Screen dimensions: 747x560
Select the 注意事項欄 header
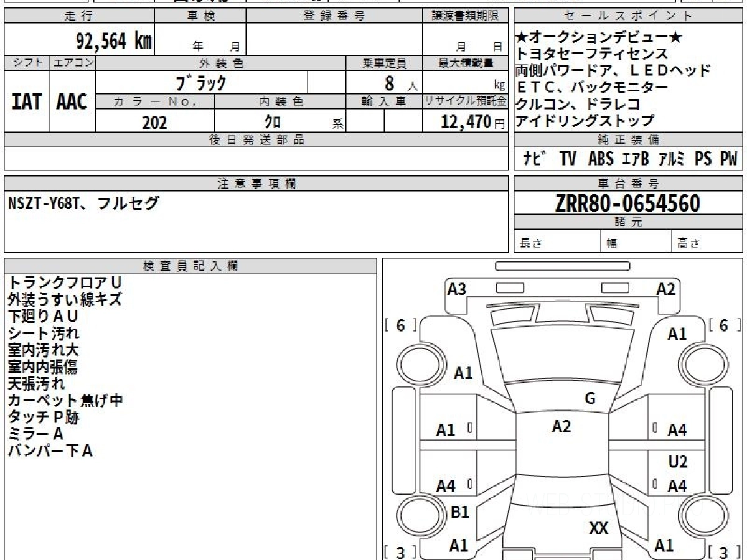[x=256, y=184]
